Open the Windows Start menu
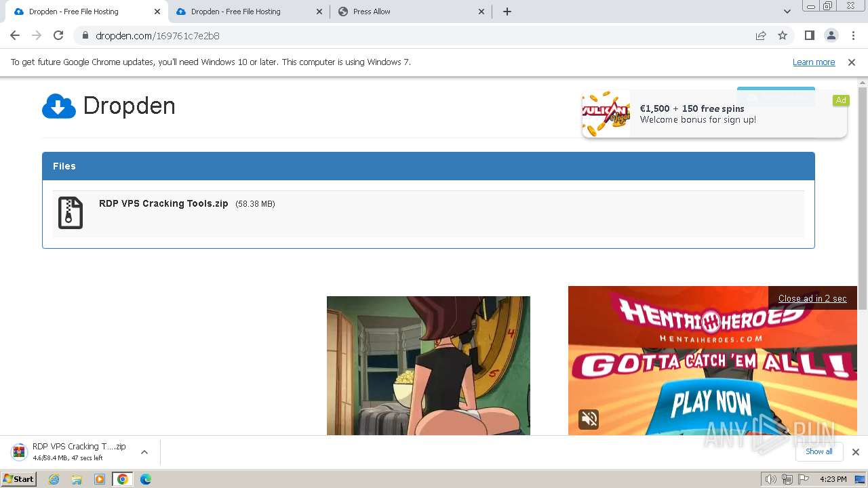This screenshot has height=488, width=868. [18, 479]
